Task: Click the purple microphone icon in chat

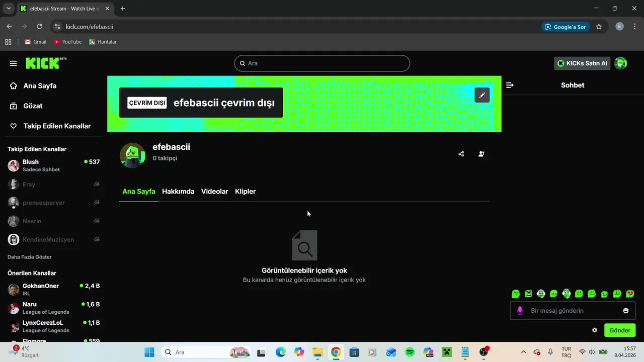Action: (520, 311)
